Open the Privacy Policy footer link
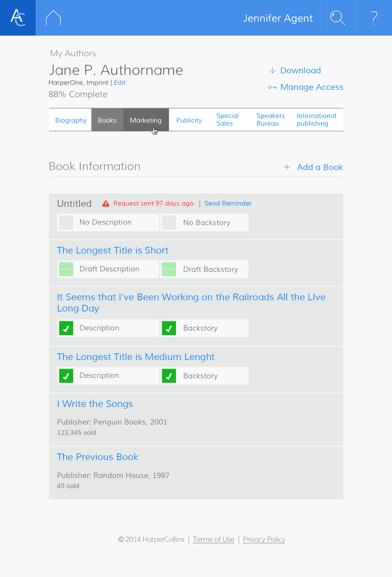The width and height of the screenshot is (392, 577). pos(264,539)
